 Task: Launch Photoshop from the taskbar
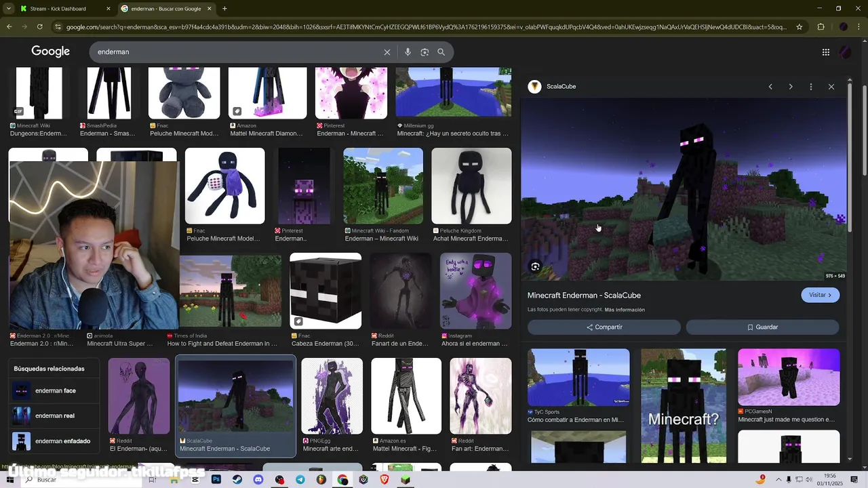pyautogui.click(x=216, y=480)
